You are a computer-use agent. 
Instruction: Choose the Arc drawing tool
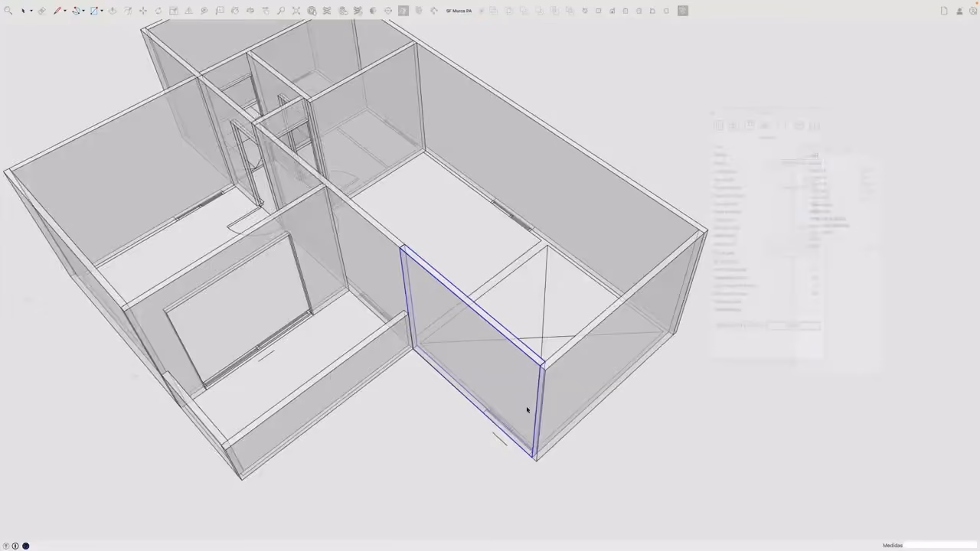coord(77,11)
